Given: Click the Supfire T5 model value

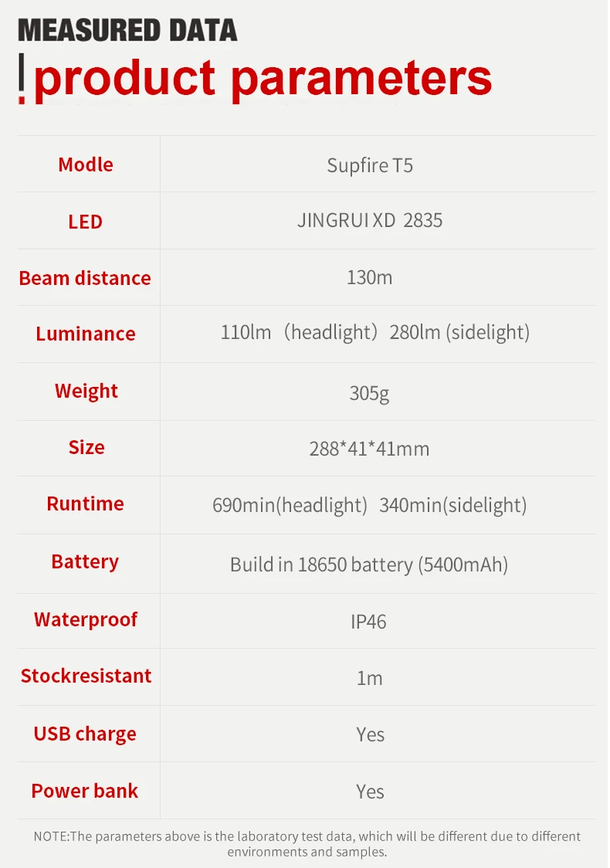Looking at the screenshot, I should coord(370,165).
